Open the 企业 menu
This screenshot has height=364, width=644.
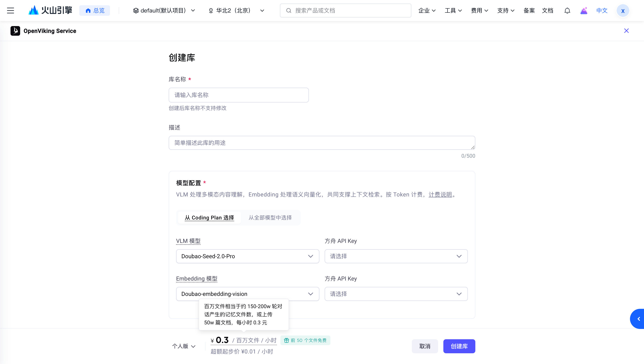pos(427,11)
